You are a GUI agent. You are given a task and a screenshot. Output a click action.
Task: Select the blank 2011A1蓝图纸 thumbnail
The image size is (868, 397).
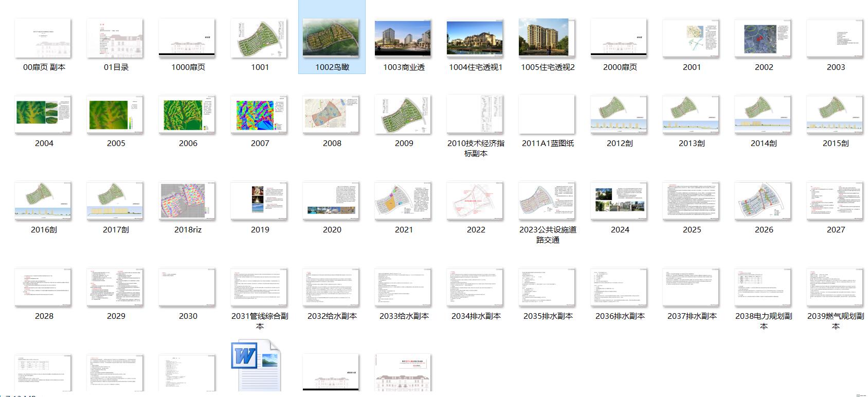point(548,115)
